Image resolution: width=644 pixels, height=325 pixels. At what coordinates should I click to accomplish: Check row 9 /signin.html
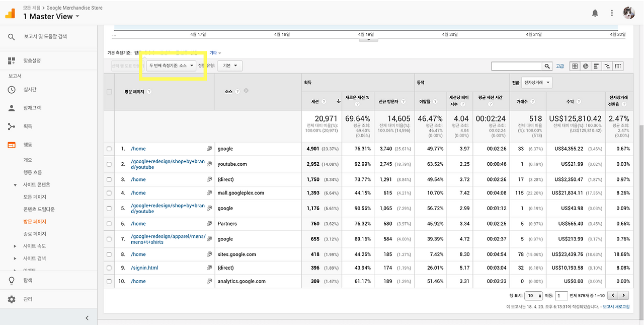[109, 268]
